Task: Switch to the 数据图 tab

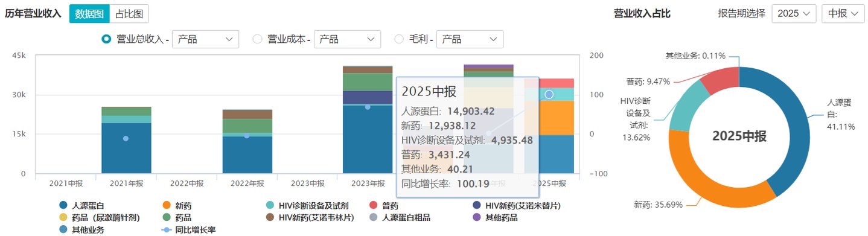Action: tap(89, 13)
